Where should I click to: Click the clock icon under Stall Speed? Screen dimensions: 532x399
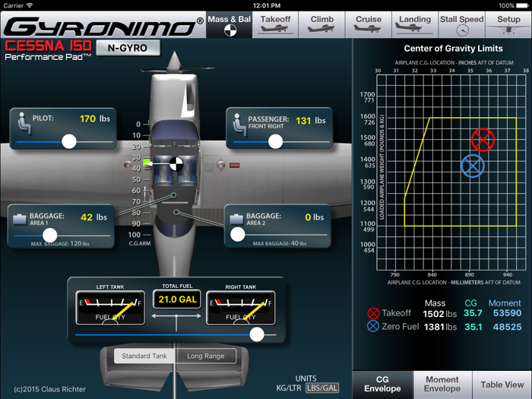[x=462, y=30]
